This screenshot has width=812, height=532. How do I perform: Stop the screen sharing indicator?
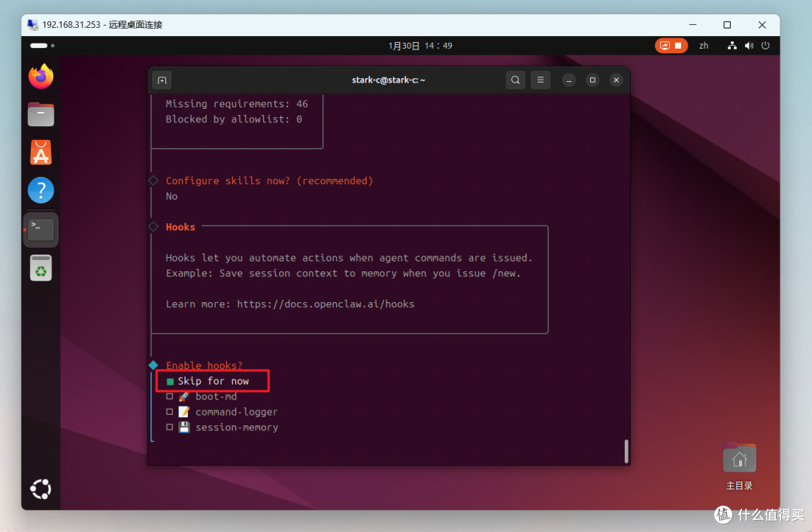[x=671, y=46]
